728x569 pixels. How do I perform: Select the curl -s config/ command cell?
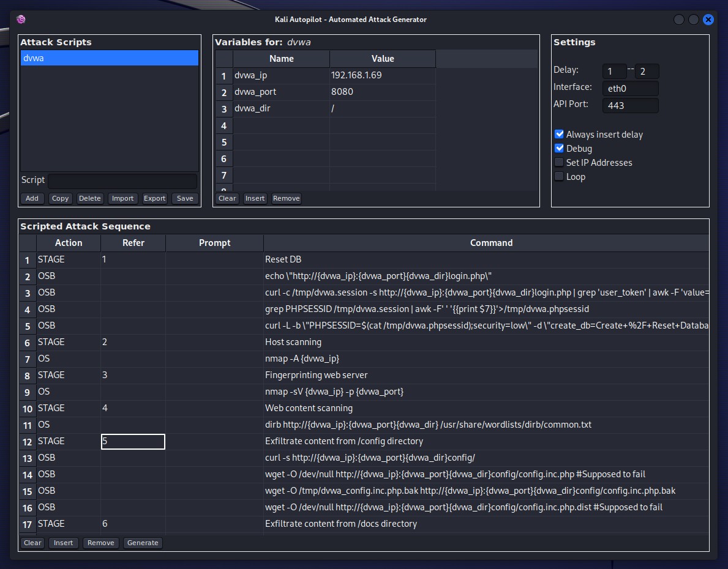point(486,458)
